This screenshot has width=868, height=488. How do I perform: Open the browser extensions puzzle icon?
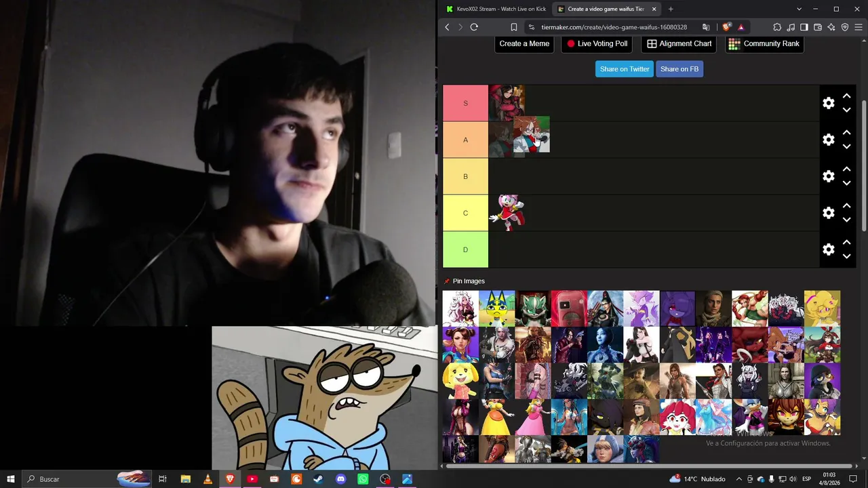pyautogui.click(x=777, y=27)
